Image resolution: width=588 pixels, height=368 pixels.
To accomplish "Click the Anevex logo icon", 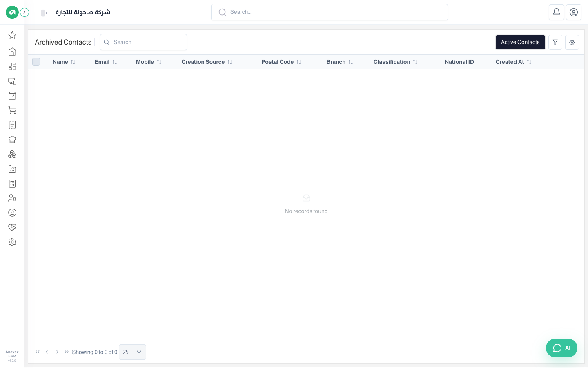I will (x=12, y=12).
